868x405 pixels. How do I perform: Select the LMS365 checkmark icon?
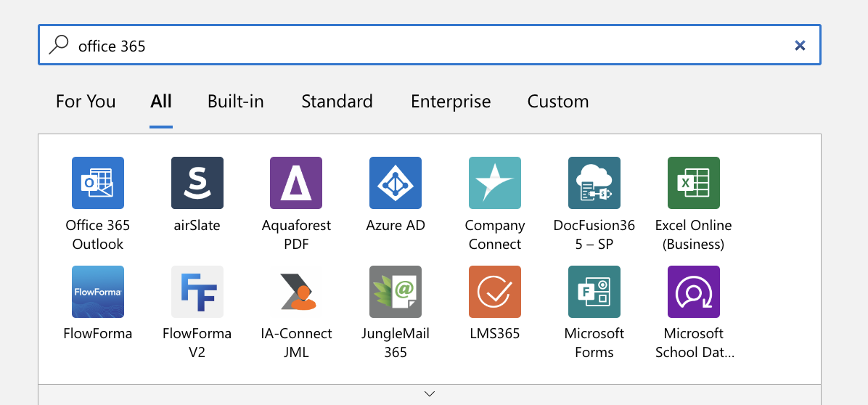tap(495, 292)
